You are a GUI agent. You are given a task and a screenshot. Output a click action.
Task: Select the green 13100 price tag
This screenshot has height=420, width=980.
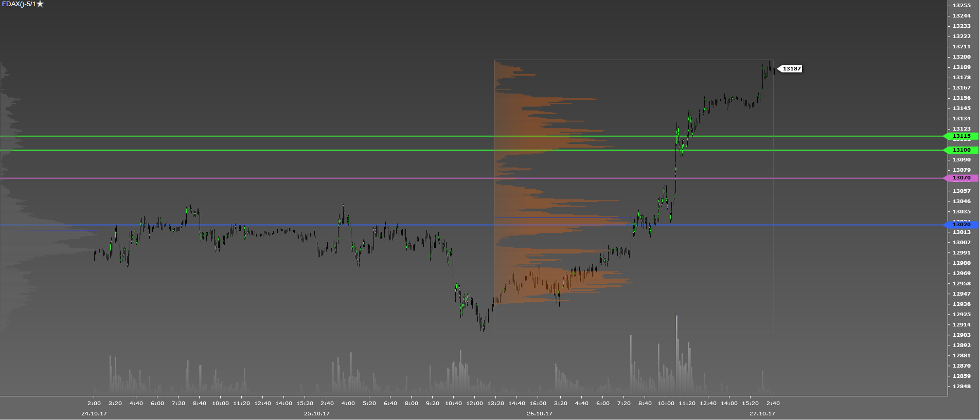click(x=961, y=150)
